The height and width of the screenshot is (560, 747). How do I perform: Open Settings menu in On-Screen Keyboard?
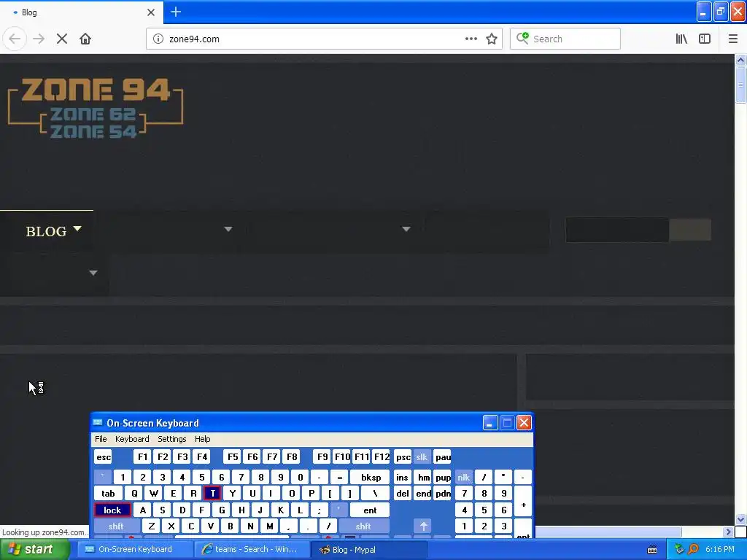click(x=172, y=439)
